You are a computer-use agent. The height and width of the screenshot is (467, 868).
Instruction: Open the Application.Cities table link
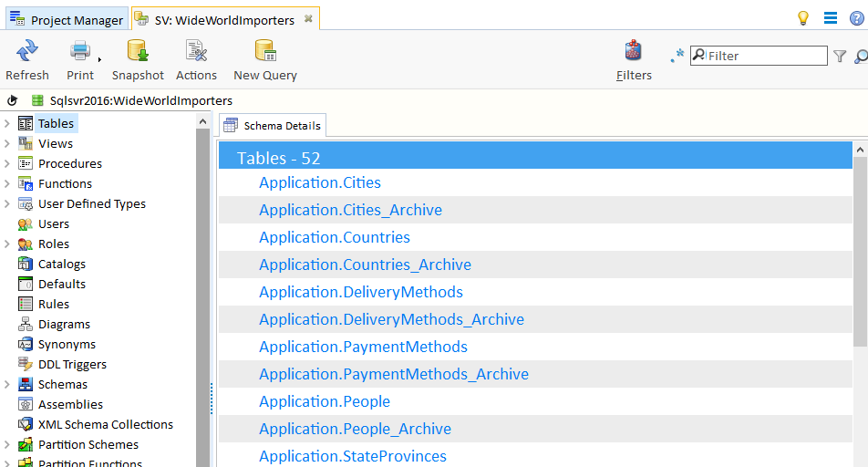[x=320, y=182]
